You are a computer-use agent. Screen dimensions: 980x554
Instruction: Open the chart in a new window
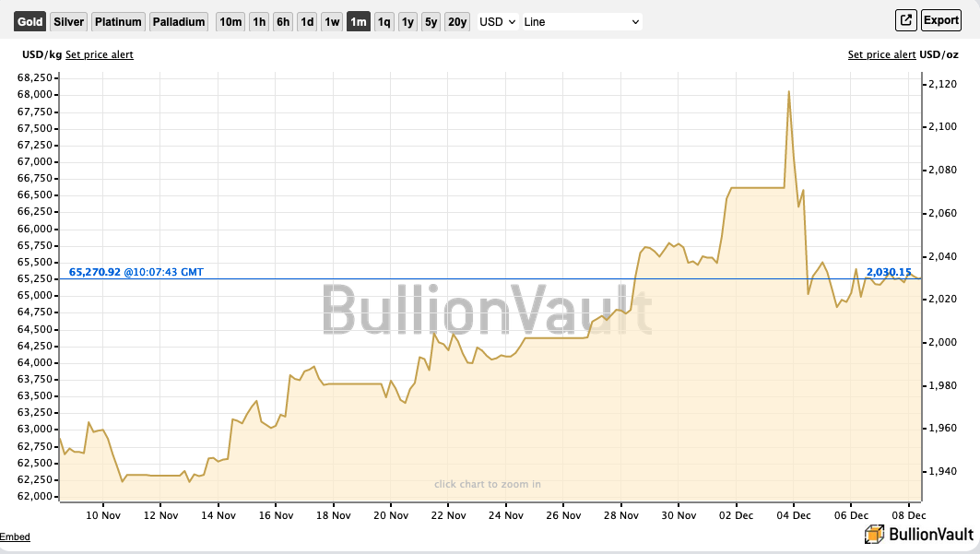coord(905,20)
